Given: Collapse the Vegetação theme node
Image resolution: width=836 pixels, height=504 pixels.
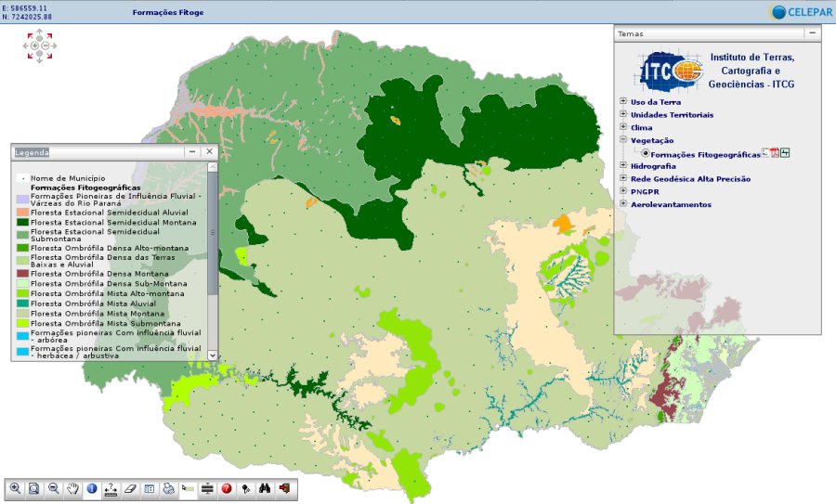Looking at the screenshot, I should (623, 140).
